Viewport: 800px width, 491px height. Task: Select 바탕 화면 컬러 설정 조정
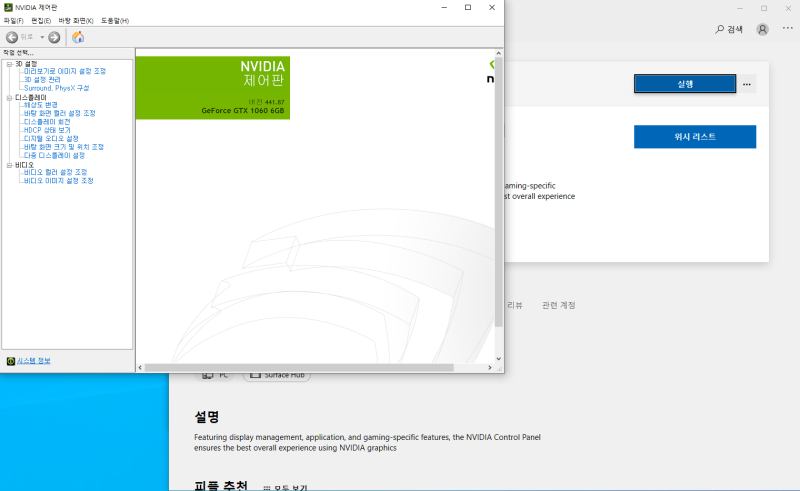point(60,113)
